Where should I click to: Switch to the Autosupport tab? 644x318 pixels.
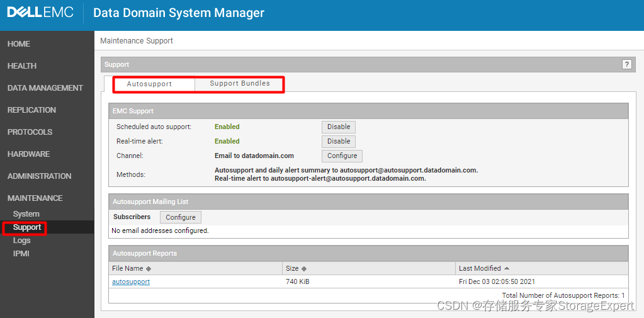click(x=149, y=84)
